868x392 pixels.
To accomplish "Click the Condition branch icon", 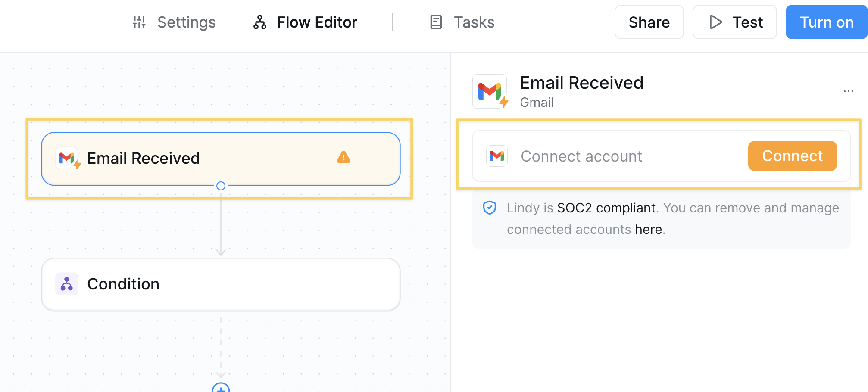I will (x=66, y=284).
